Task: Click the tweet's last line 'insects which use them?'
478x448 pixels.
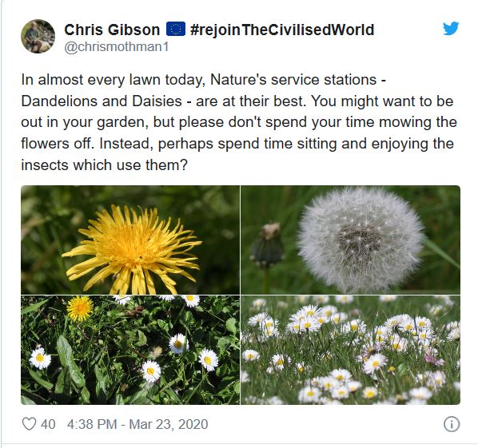Action: [104, 165]
